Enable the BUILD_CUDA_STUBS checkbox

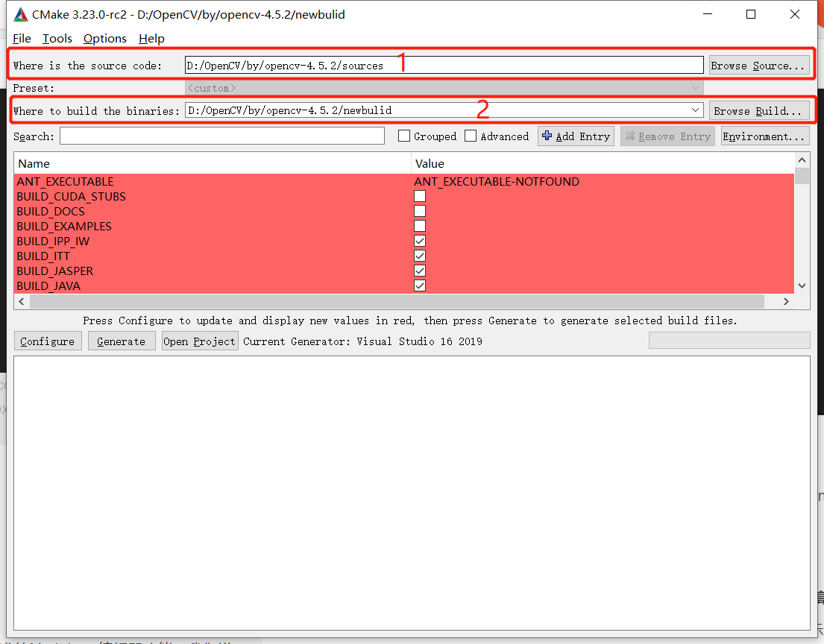tap(419, 196)
